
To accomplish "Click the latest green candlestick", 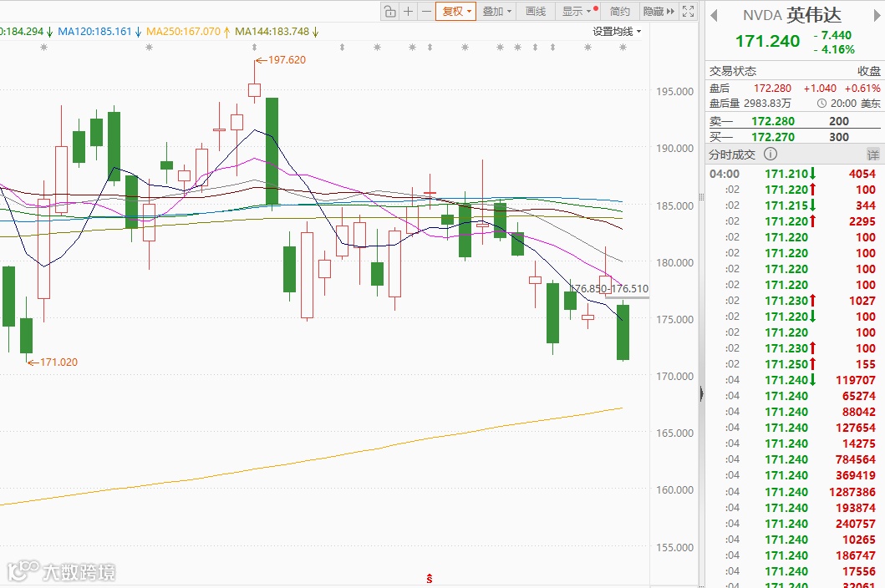I will 623,332.
